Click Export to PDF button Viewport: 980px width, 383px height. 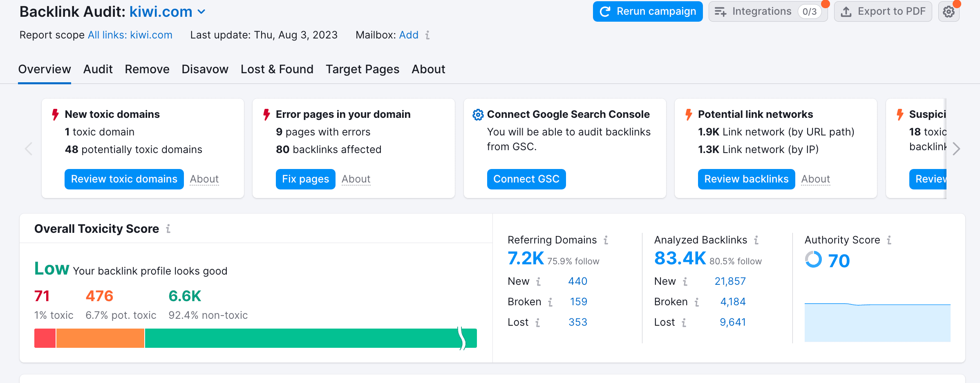click(x=883, y=11)
